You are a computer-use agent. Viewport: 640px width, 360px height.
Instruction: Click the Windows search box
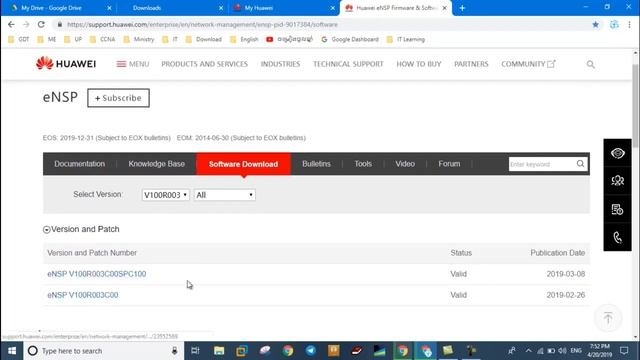(x=104, y=351)
